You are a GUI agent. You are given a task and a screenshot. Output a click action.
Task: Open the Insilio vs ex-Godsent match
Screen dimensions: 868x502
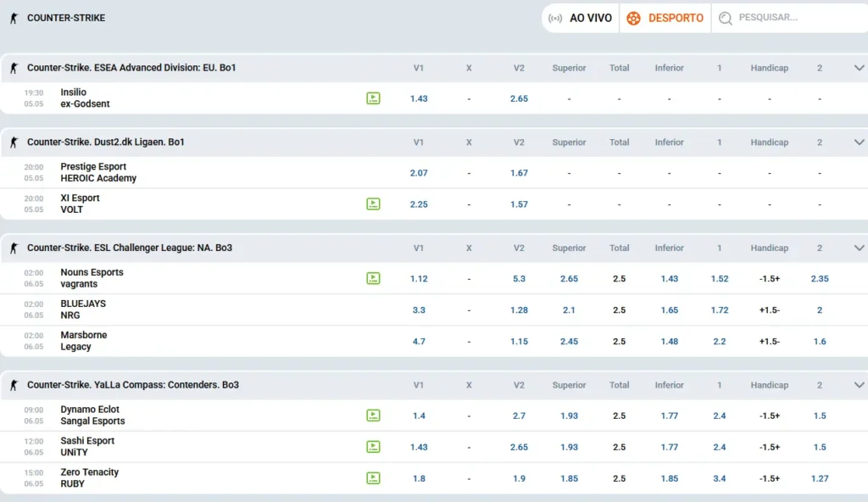pos(85,98)
